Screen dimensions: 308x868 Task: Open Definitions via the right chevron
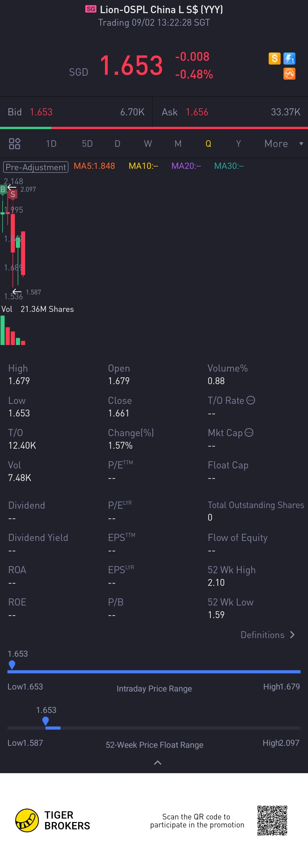[292, 635]
